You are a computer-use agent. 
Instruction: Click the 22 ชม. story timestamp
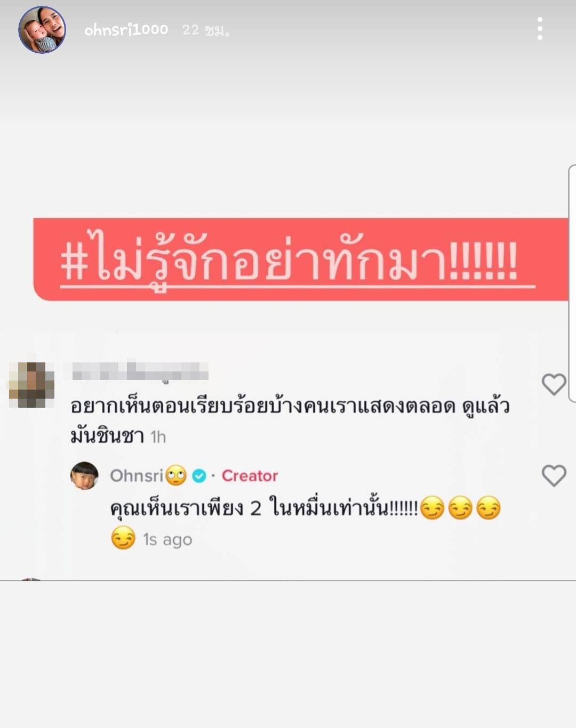click(x=206, y=30)
